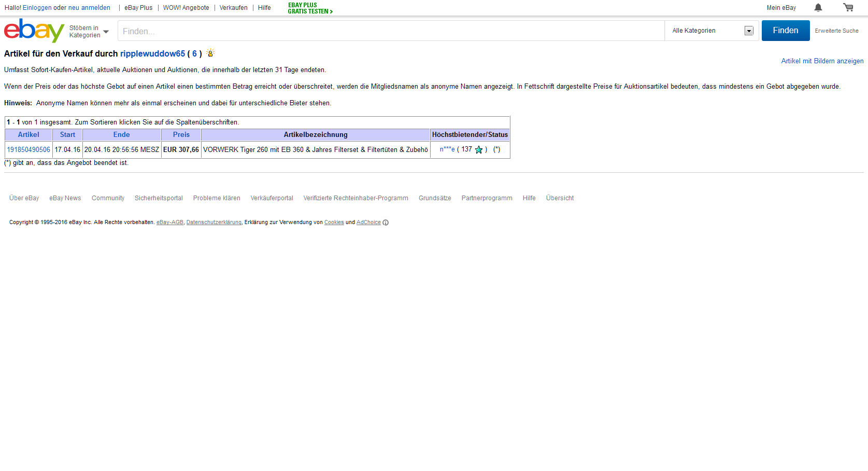Sort by the Ende column header
The image size is (868, 471).
coord(122,134)
